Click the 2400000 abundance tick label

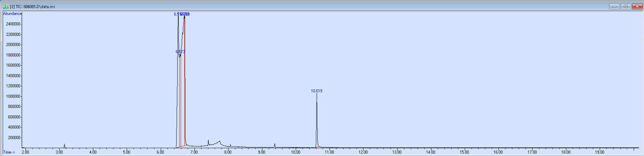[x=13, y=24]
